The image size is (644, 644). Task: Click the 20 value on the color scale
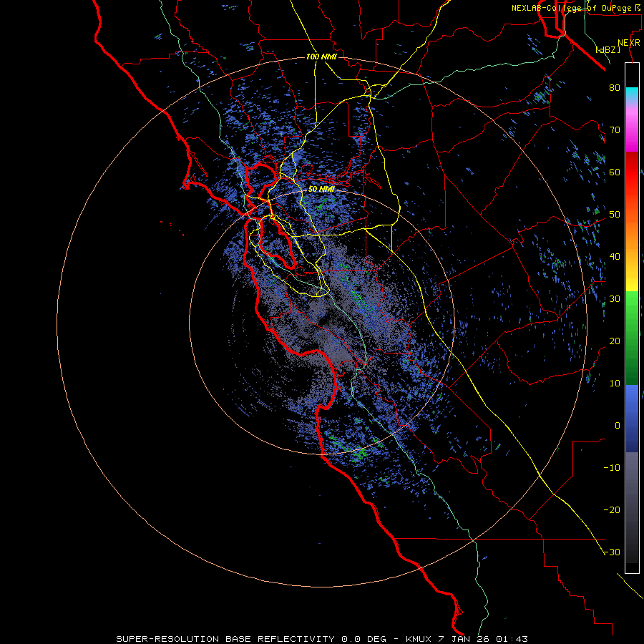[615, 341]
